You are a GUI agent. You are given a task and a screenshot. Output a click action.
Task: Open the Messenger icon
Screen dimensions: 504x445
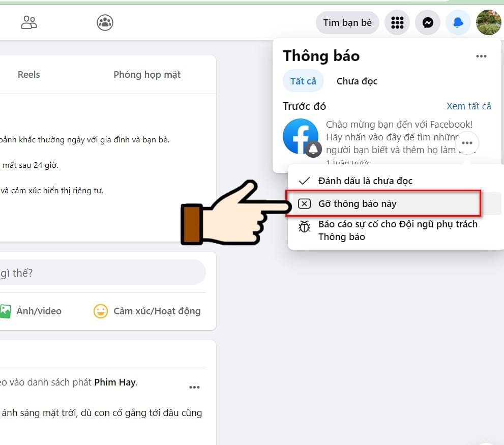tap(428, 22)
